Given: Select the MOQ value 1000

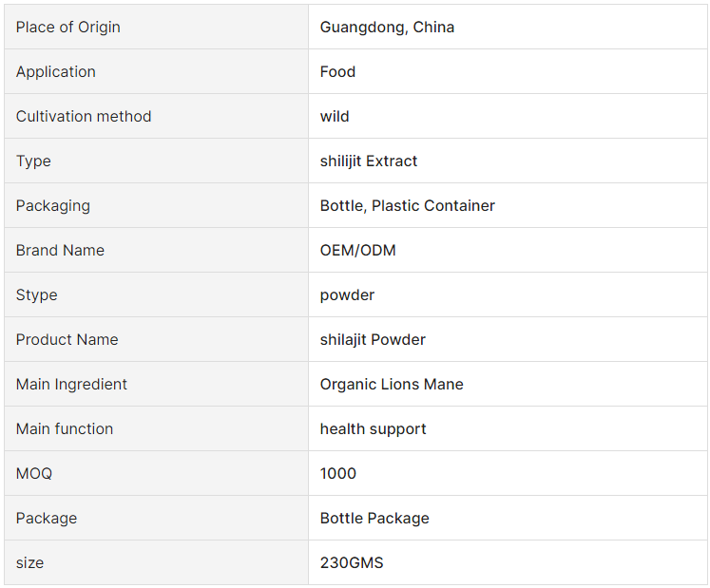Looking at the screenshot, I should (x=338, y=473).
